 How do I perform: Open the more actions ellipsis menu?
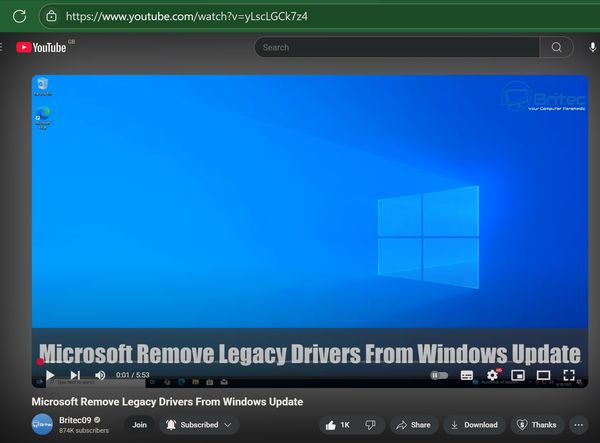click(x=578, y=425)
